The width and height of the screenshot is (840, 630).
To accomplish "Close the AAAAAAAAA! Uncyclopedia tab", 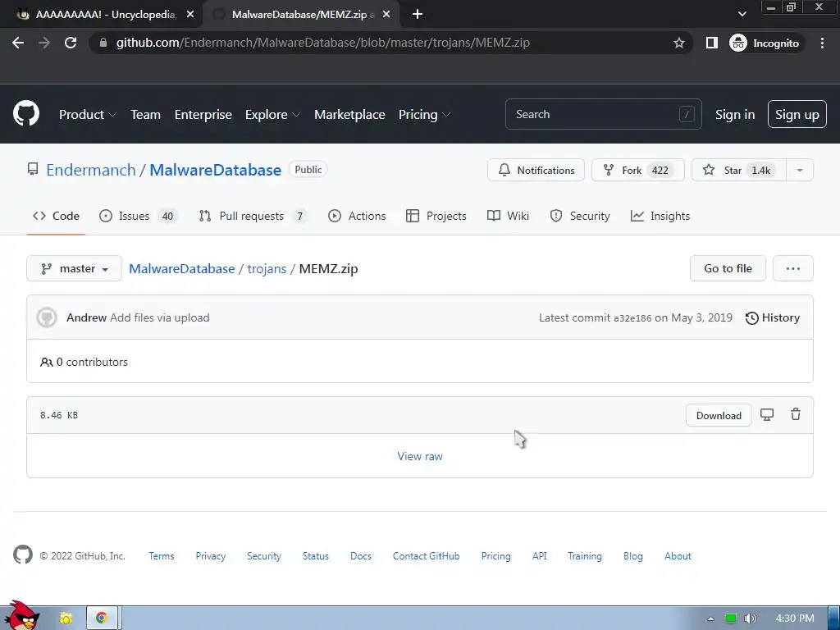I will click(x=190, y=15).
